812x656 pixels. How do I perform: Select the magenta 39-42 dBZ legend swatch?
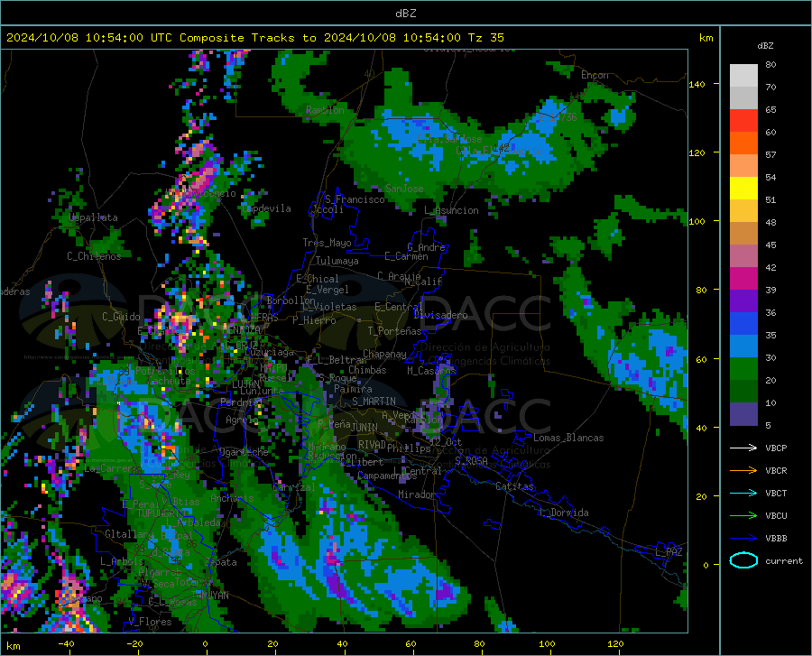[x=743, y=279]
